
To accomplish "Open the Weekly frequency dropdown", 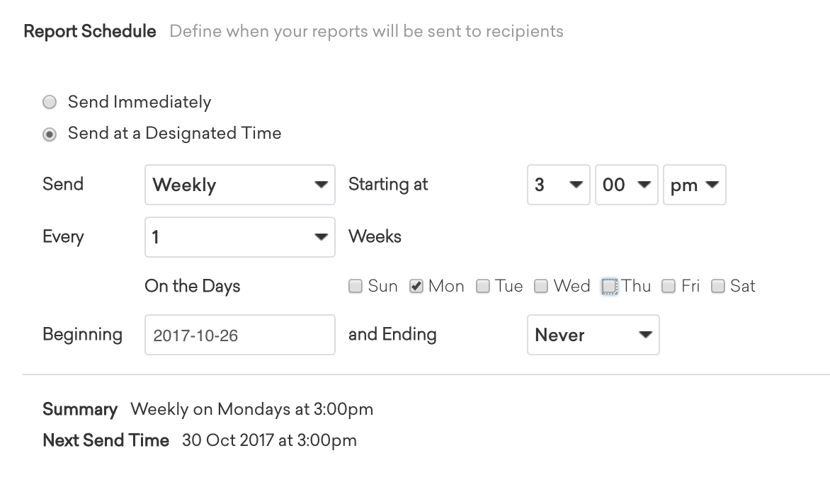I will click(239, 185).
